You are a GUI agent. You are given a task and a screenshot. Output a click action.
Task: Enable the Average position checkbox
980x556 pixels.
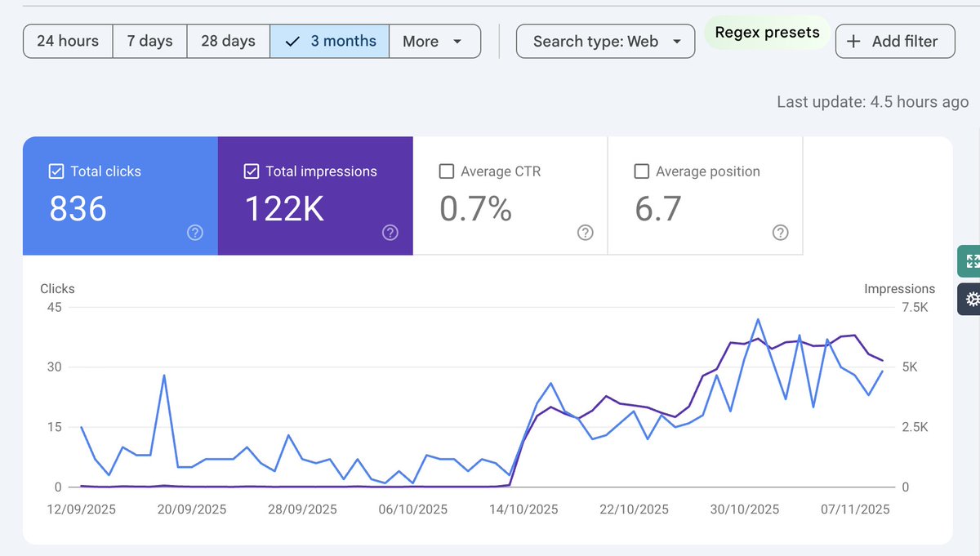pyautogui.click(x=642, y=171)
